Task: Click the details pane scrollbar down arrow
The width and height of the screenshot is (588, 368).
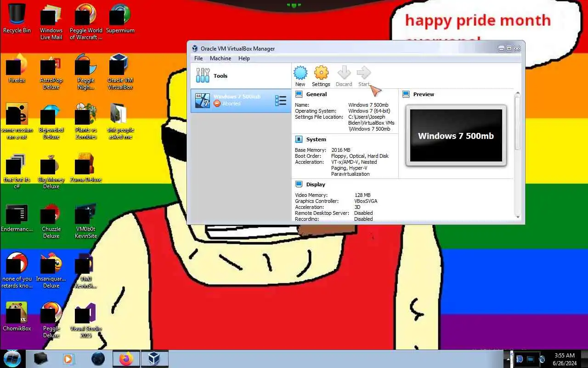Action: point(518,217)
